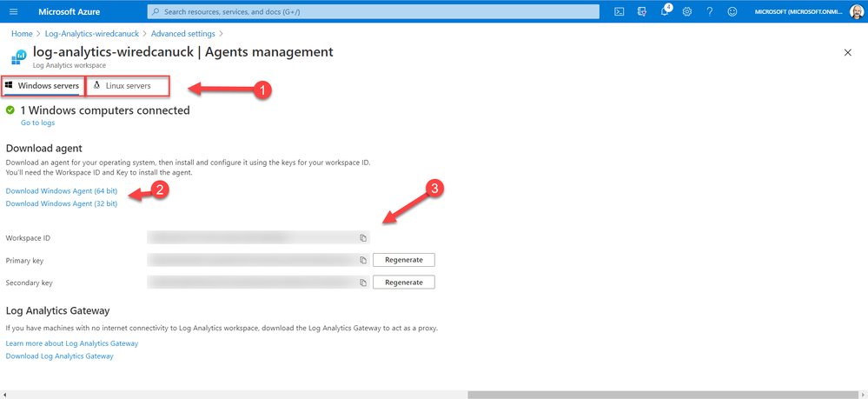Image resolution: width=868 pixels, height=399 pixels.
Task: Click the Workspace ID field
Action: click(x=259, y=237)
